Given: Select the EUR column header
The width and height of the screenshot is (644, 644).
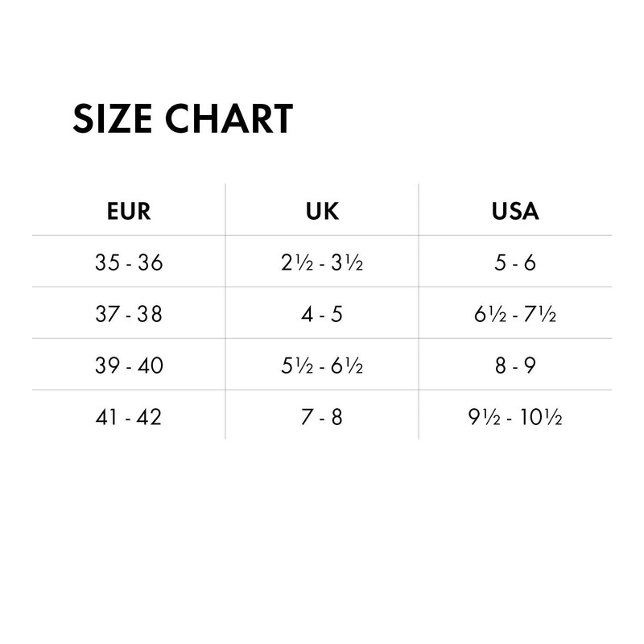Looking at the screenshot, I should click(x=129, y=212).
